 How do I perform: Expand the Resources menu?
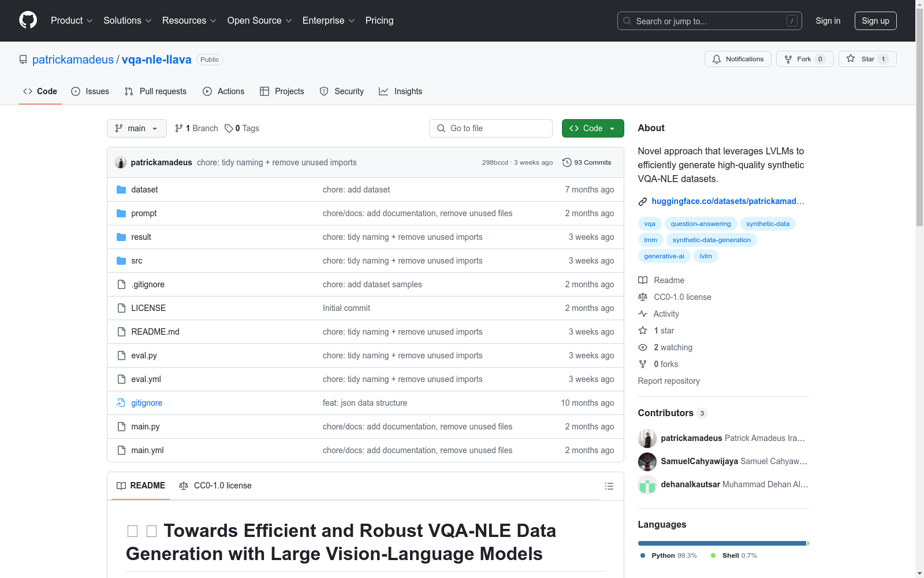(x=189, y=20)
